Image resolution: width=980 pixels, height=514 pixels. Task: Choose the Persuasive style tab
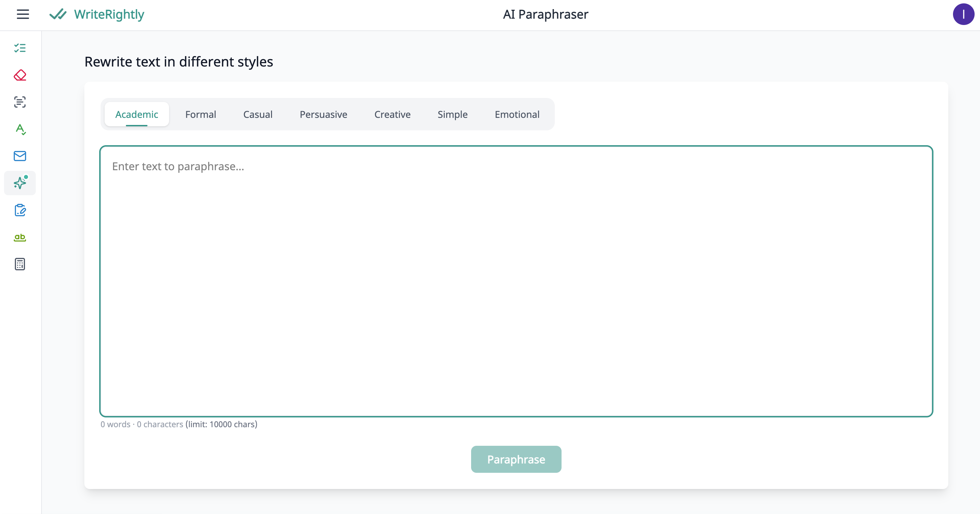(323, 114)
